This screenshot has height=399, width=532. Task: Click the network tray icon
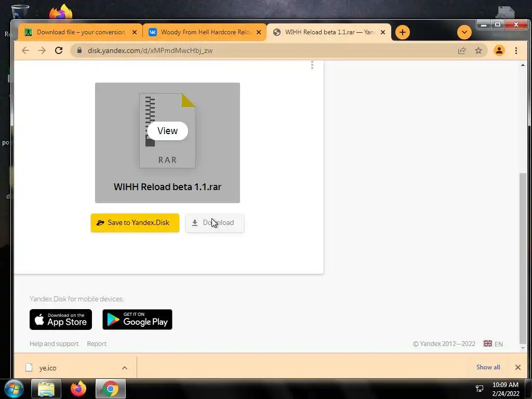click(480, 389)
